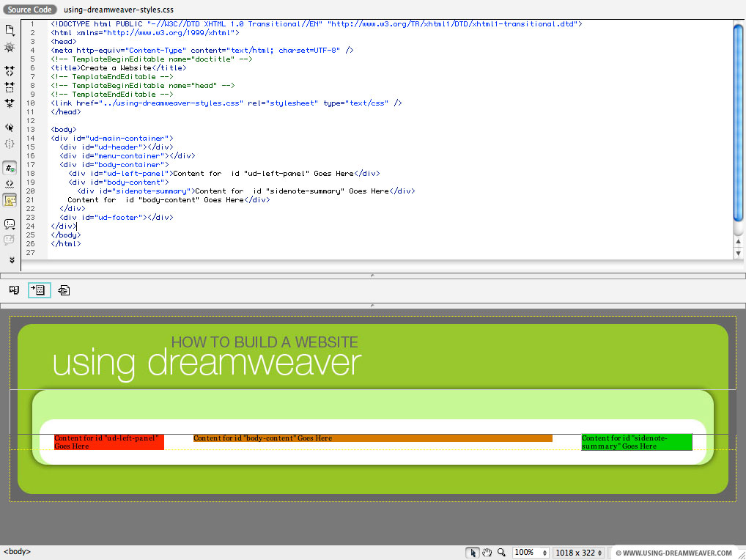Click the code view scroll down arrow
The height and width of the screenshot is (560, 746).
tap(739, 254)
